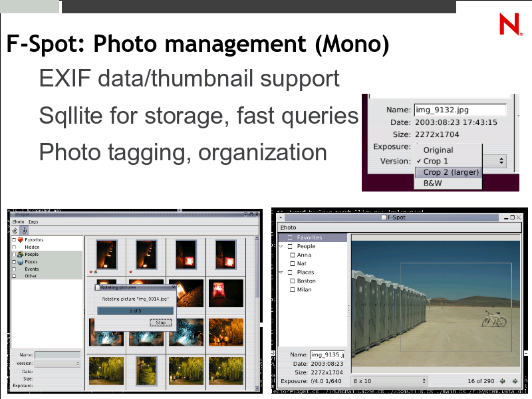The width and height of the screenshot is (532, 399).
Task: Tick the Favorites checkbox in left window
Action: tap(14, 240)
